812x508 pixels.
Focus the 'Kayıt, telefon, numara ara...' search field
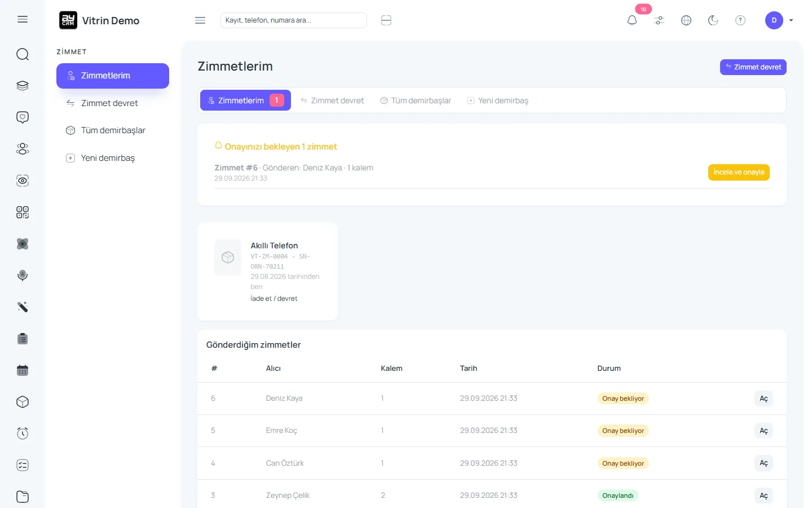[x=294, y=20]
